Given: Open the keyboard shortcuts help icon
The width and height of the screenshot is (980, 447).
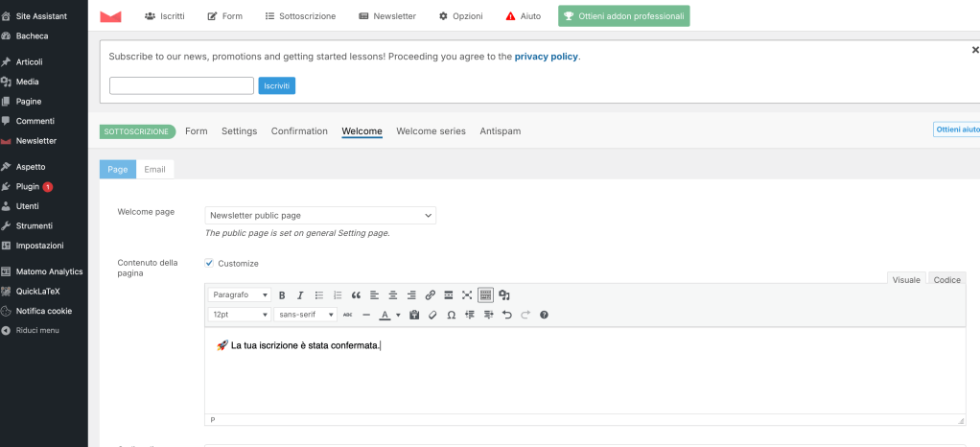Looking at the screenshot, I should pos(544,315).
